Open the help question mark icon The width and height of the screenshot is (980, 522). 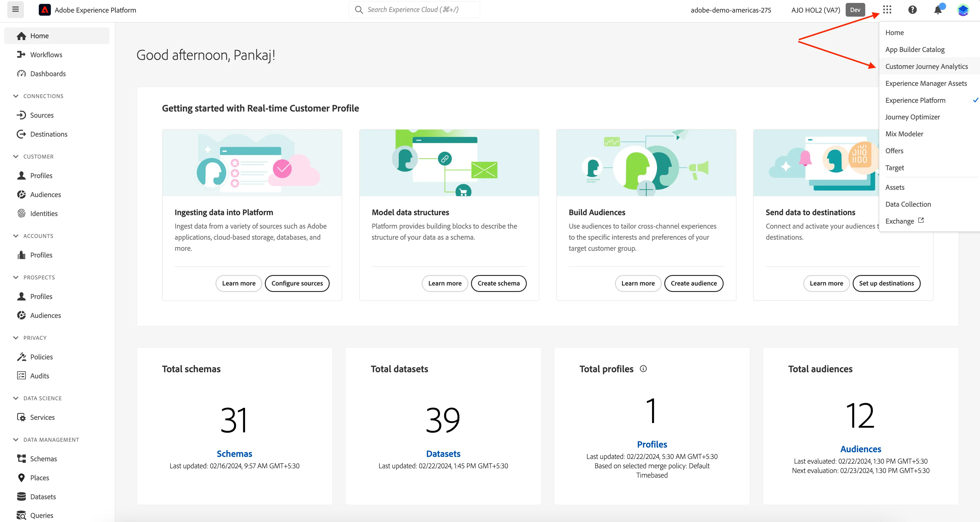[x=912, y=10]
